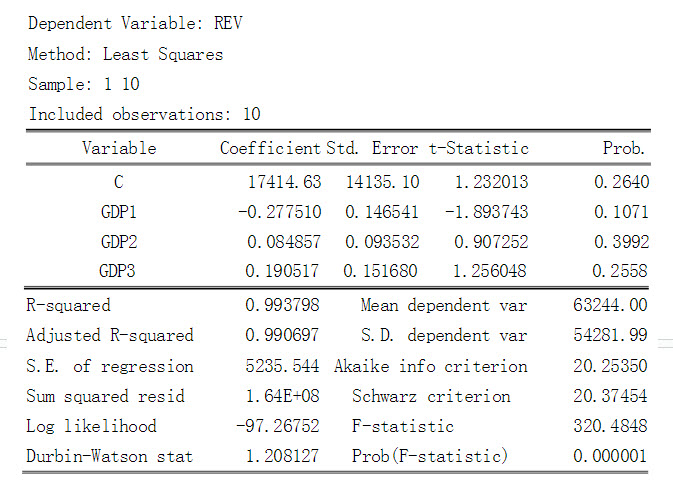Click the Coefficient column header
Image resolution: width=673 pixels, height=483 pixels.
(271, 149)
